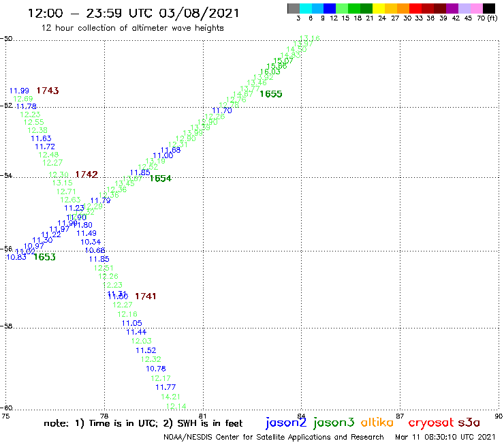Click the jason2 legend label

[286, 423]
